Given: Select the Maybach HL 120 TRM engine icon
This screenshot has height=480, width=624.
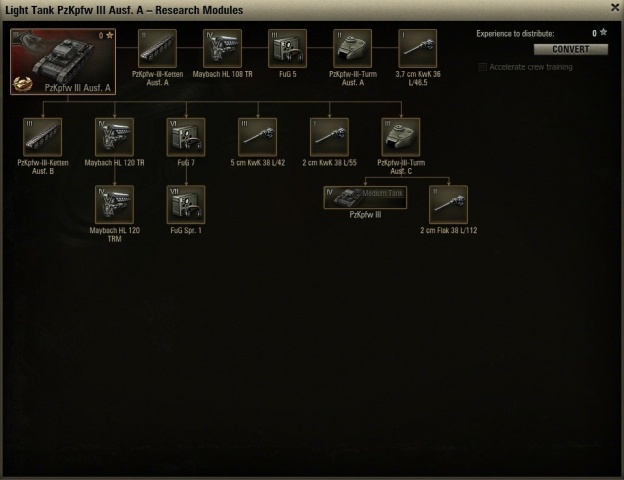Looking at the screenshot, I should [115, 205].
